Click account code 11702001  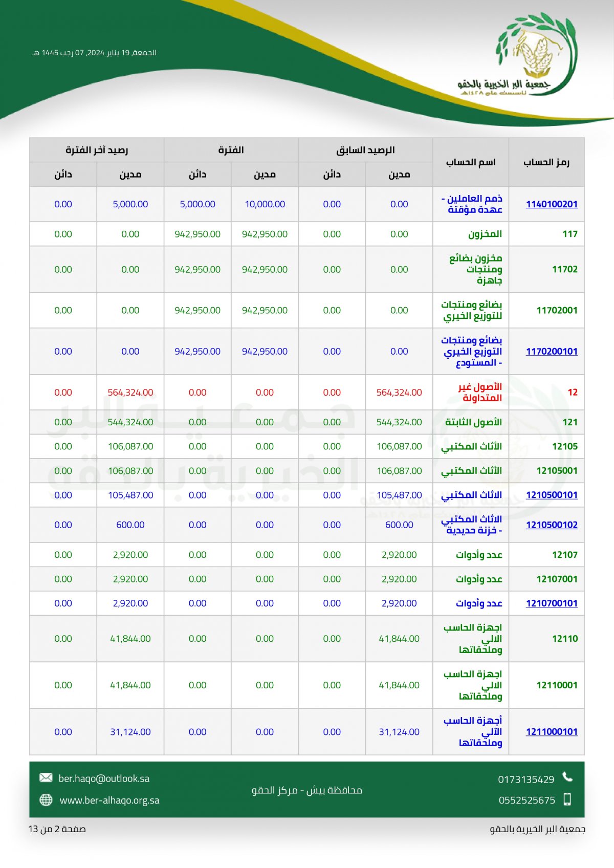pyautogui.click(x=557, y=310)
